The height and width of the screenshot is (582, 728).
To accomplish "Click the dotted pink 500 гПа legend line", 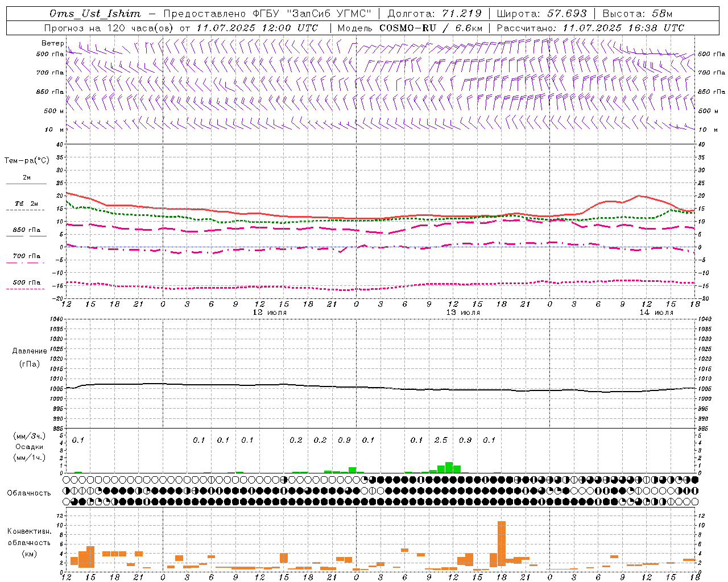I will click(x=26, y=289).
